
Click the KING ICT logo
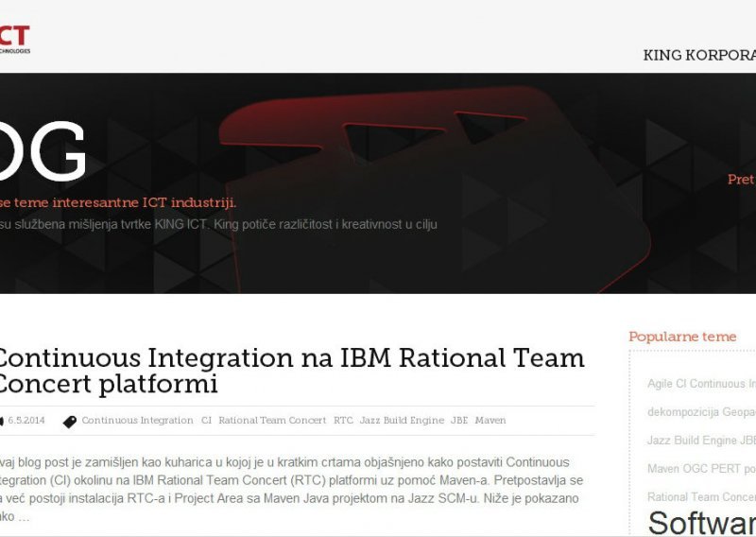click(15, 39)
